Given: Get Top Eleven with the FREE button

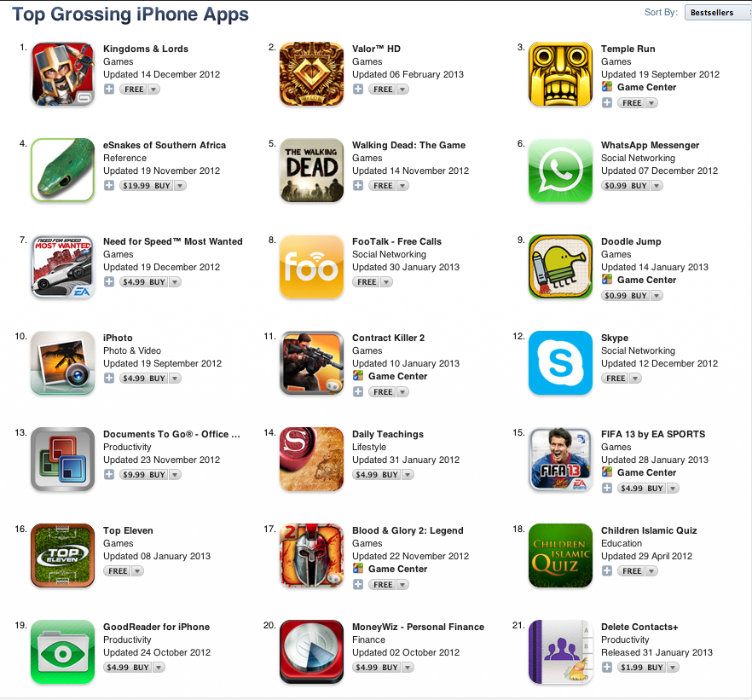Looking at the screenshot, I should [118, 571].
